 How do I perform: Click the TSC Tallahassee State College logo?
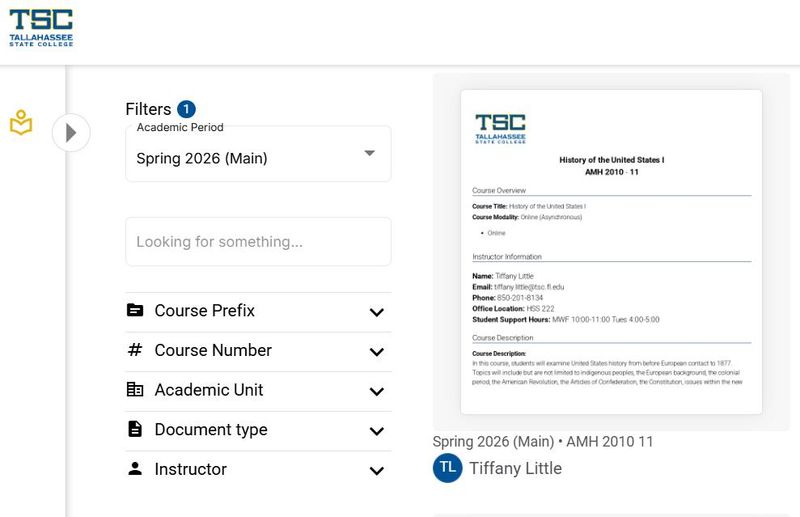[41, 28]
